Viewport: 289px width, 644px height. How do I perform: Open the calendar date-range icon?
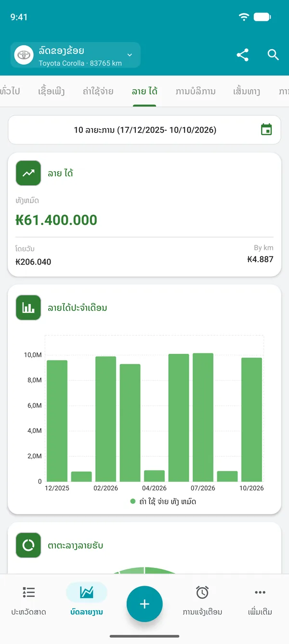[266, 129]
